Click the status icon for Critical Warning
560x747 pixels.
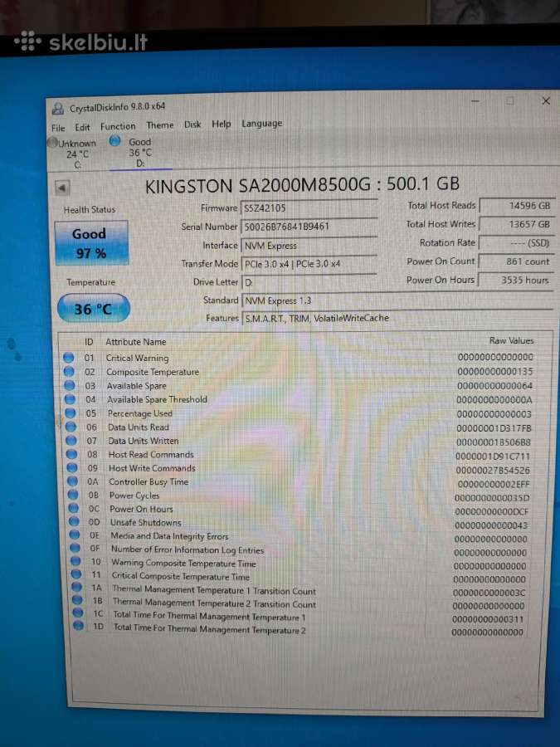pos(69,357)
